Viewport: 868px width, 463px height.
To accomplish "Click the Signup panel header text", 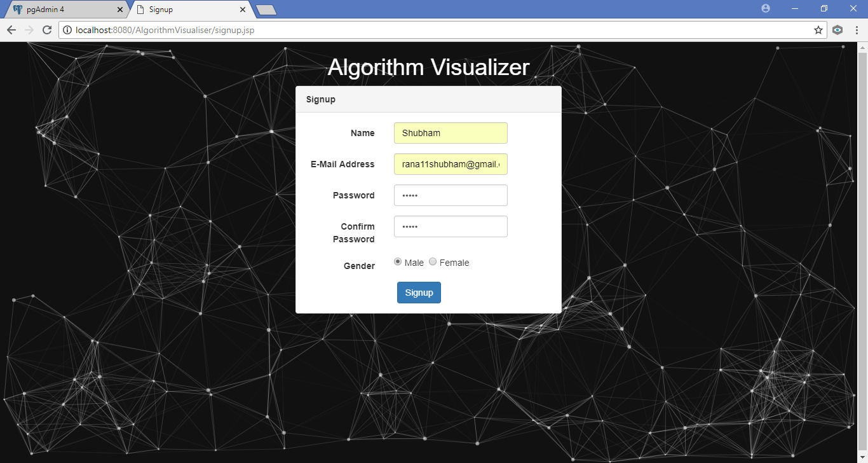I will 321,99.
